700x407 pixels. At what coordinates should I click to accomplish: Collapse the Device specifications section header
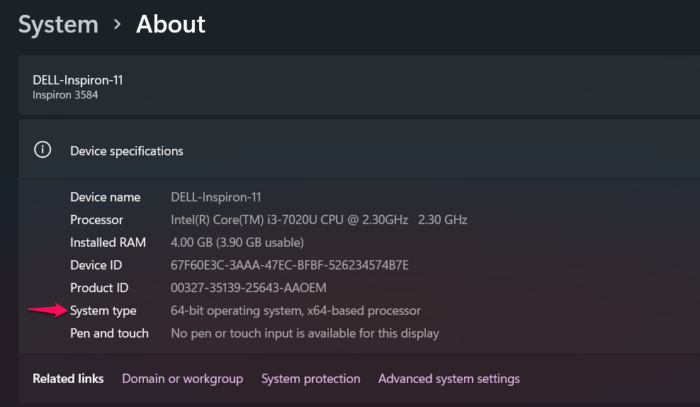127,151
